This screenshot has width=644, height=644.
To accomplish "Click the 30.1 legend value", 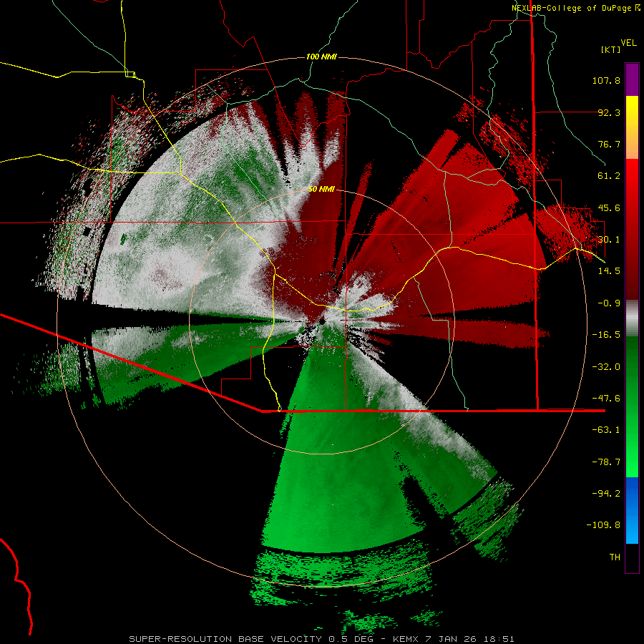I will 609,240.
